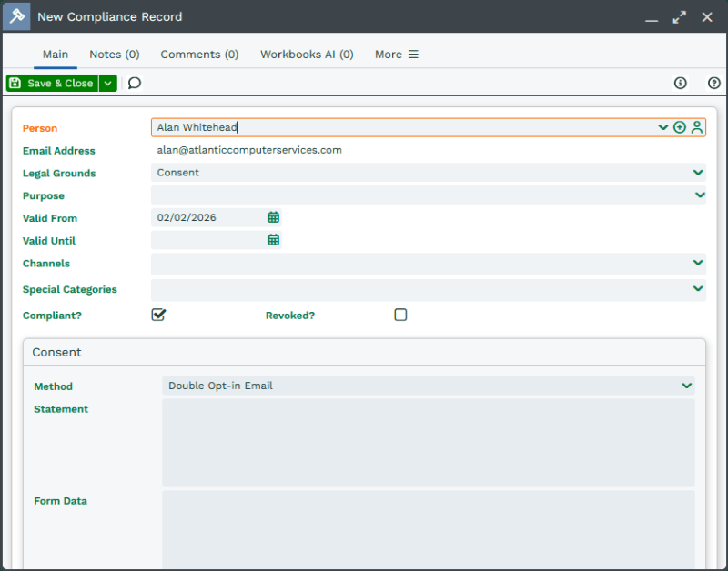Open the help question mark icon
728x571 pixels.
click(713, 83)
